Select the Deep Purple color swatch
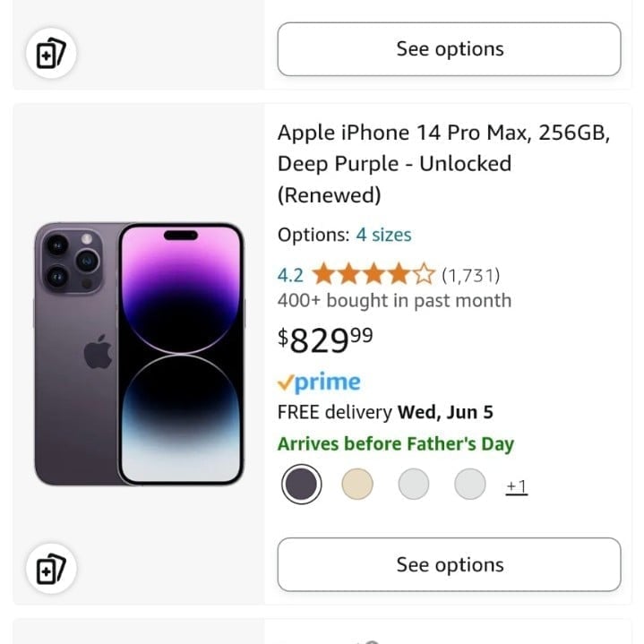This screenshot has width=644, height=644. 300,485
